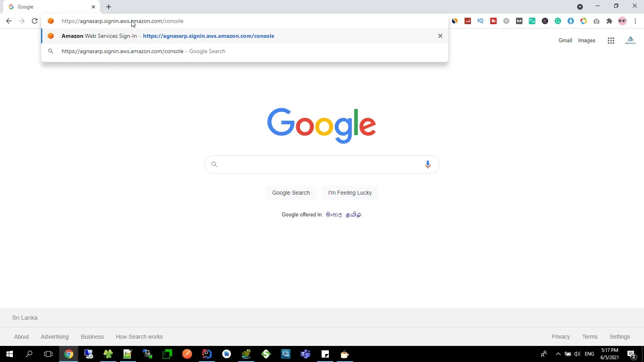Open the frog icon taskbar app
Image resolution: width=644 pixels, height=362 pixels.
pos(246,354)
